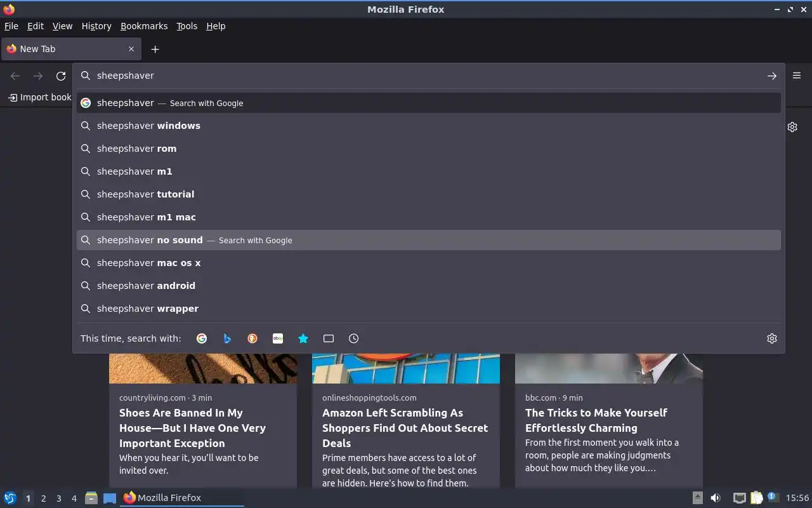Open a new tab with the plus button
Viewport: 812px width, 508px height.
click(x=155, y=49)
